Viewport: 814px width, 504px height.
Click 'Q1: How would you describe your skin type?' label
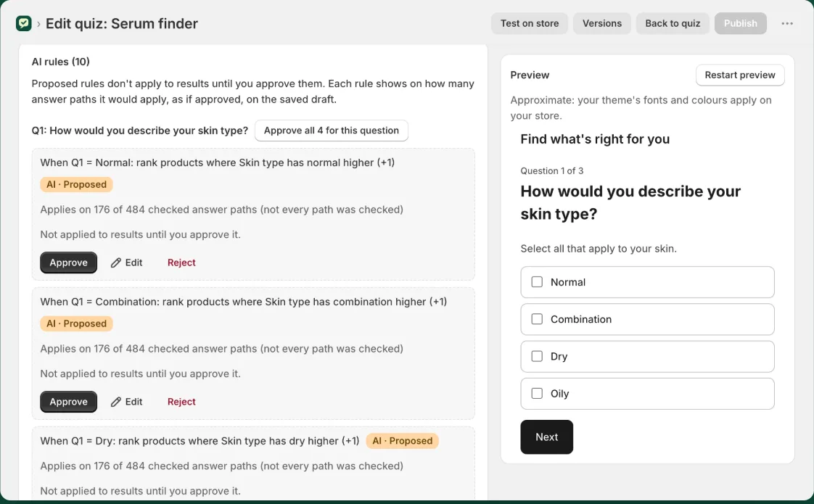139,131
